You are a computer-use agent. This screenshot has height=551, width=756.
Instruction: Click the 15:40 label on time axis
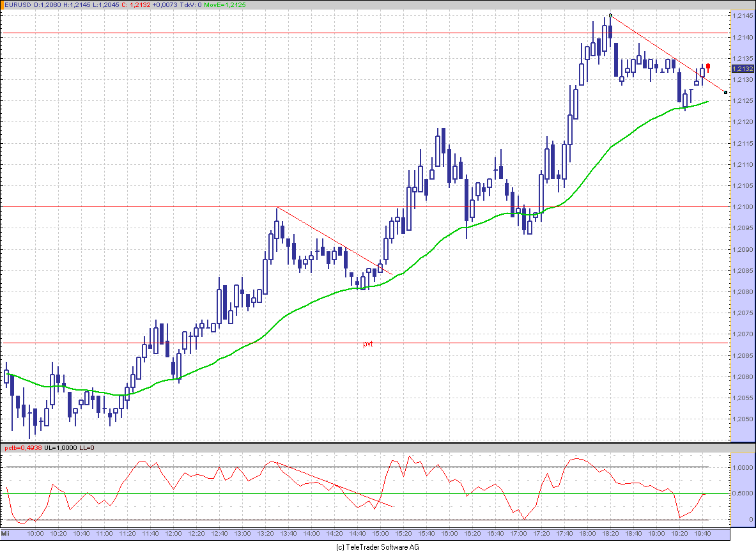426,534
